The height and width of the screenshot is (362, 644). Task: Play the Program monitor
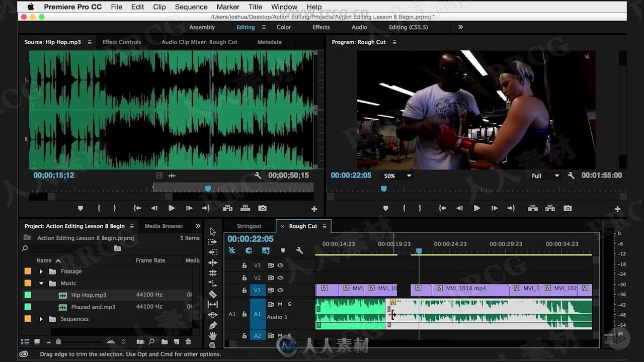pyautogui.click(x=477, y=208)
